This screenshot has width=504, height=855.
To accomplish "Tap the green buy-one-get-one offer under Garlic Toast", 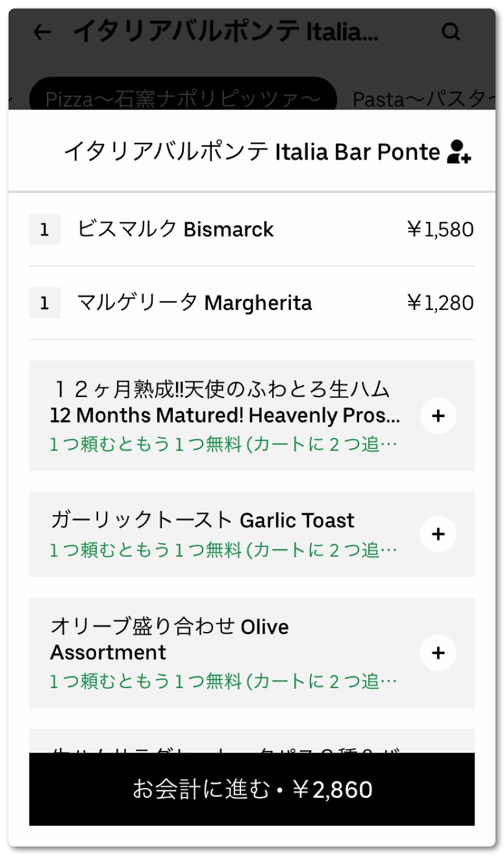I will click(x=223, y=551).
